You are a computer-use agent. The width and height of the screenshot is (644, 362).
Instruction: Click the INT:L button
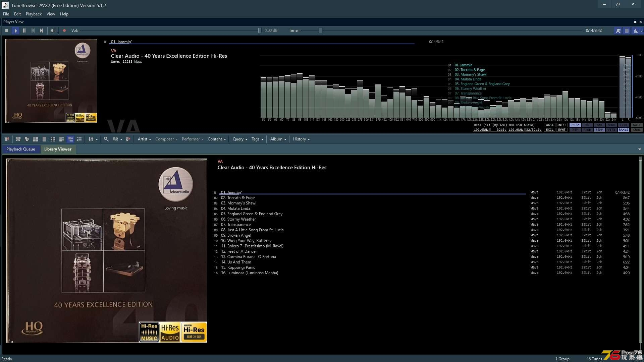coord(562,125)
